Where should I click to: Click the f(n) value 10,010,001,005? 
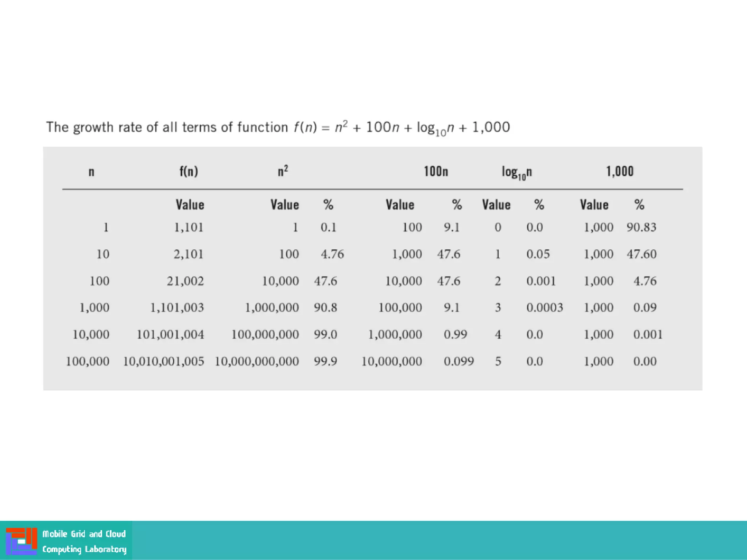163,361
